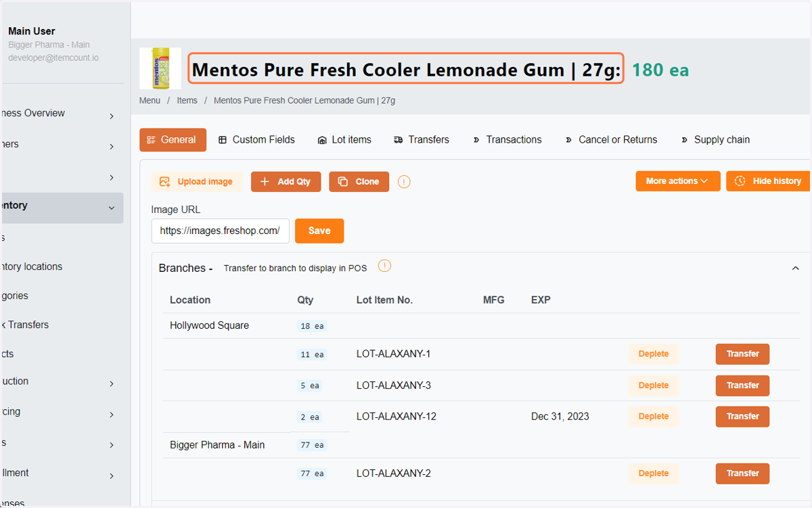812x508 pixels.
Task: Click the EXP column header
Action: point(541,300)
